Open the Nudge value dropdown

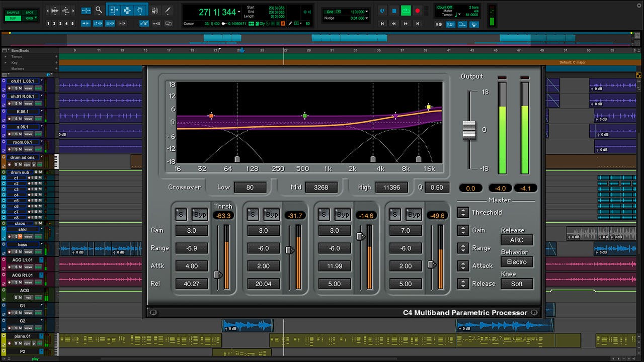tap(366, 18)
